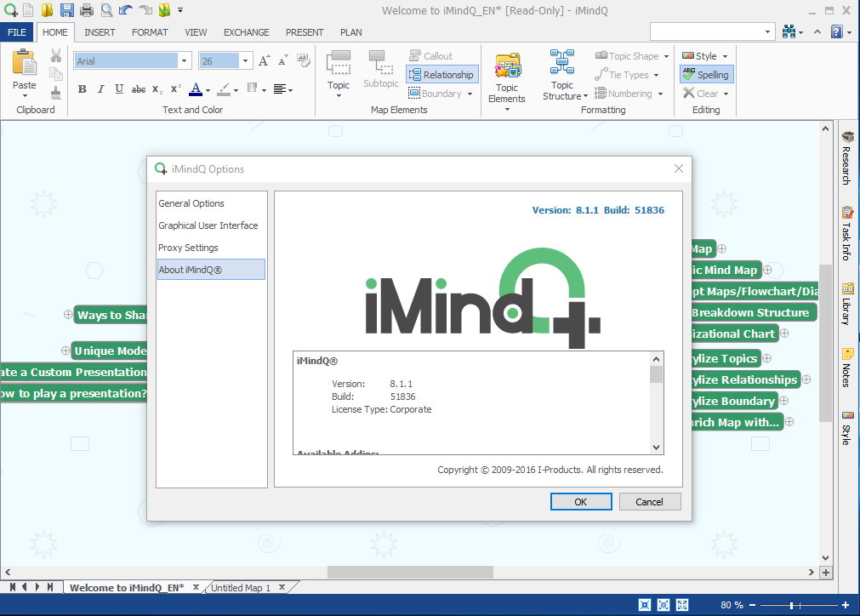Select About iMindQ® option
Screen dimensions: 860x616
(211, 270)
